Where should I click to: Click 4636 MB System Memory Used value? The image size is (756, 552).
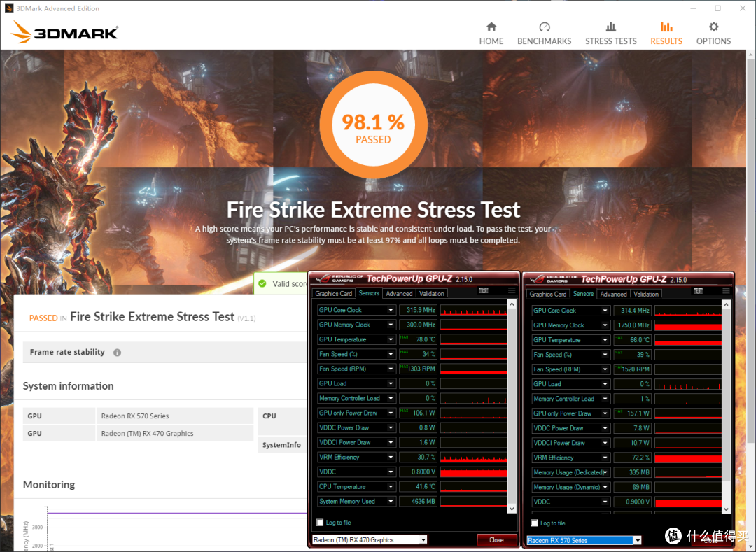418,502
